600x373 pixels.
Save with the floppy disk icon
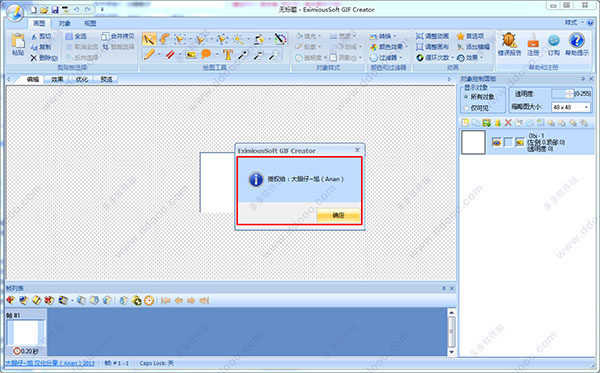[55, 10]
